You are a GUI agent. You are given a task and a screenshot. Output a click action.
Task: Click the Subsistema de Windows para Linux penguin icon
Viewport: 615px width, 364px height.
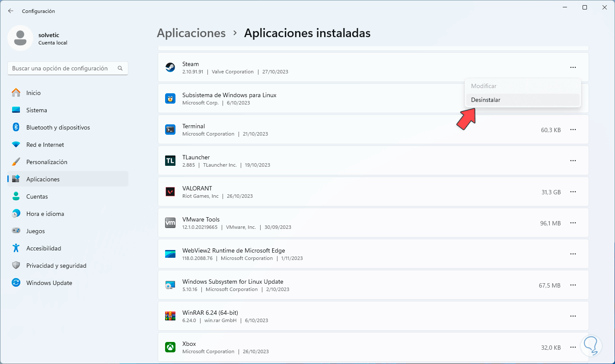tap(170, 98)
